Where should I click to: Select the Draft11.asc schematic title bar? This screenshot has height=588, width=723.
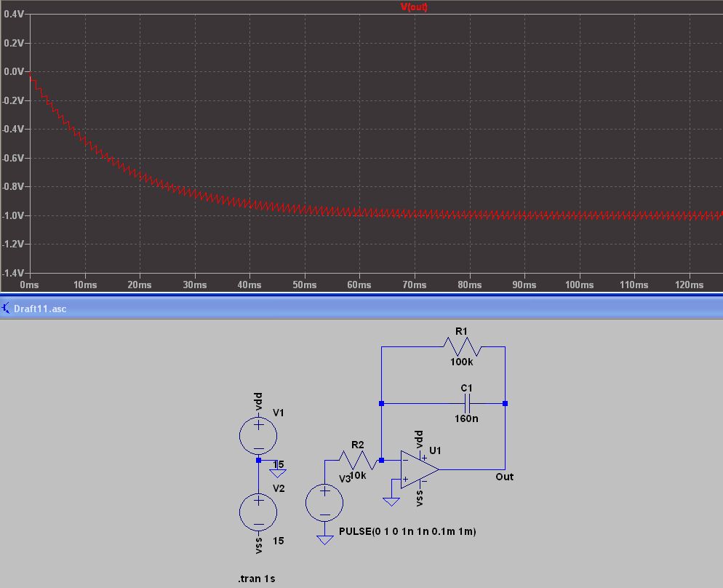pyautogui.click(x=361, y=308)
